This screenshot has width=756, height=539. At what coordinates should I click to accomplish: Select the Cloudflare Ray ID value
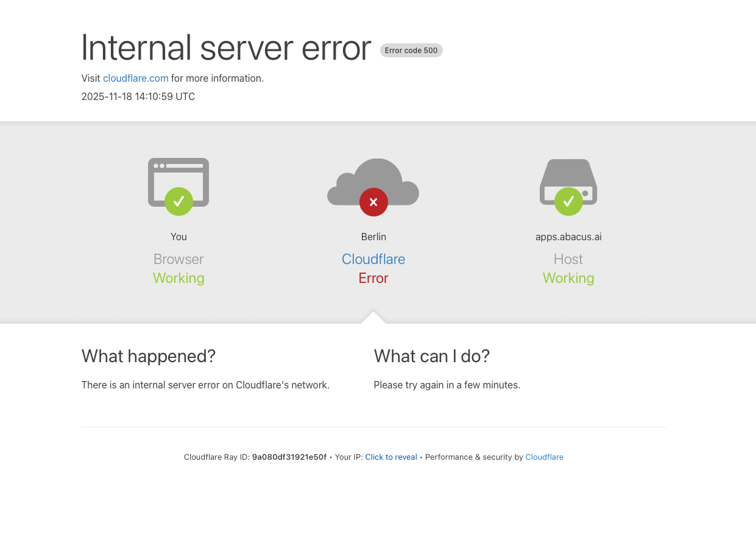pos(289,457)
